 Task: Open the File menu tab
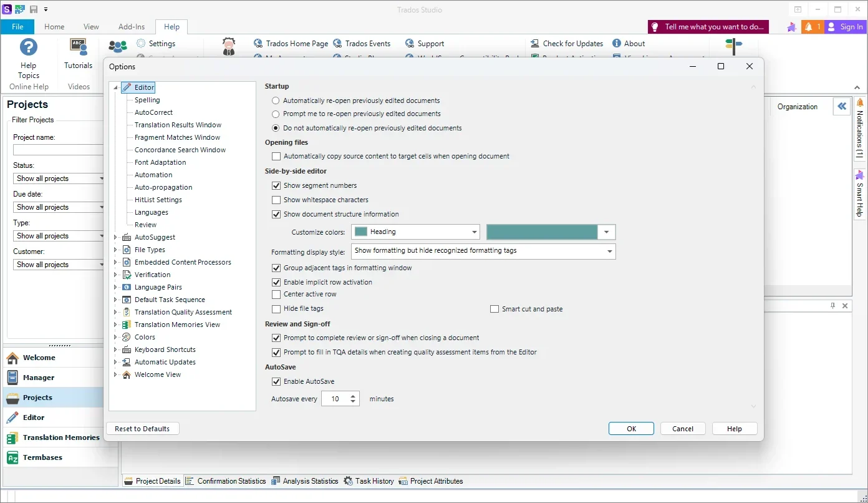coord(17,27)
